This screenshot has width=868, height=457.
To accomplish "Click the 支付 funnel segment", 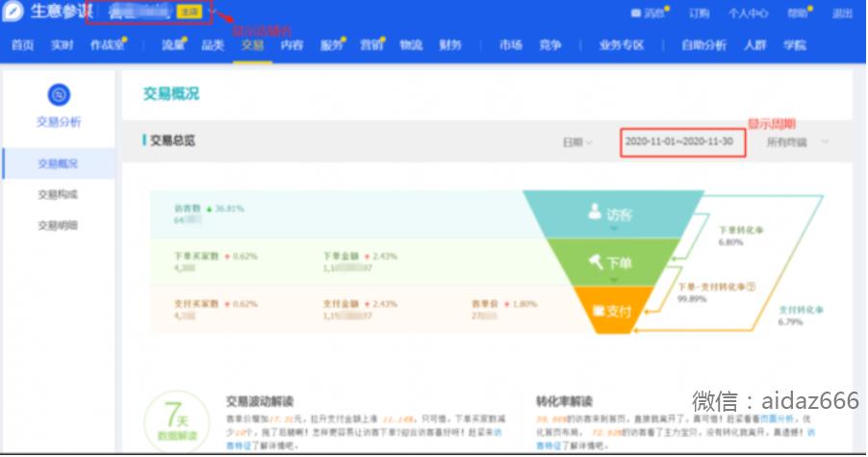I will pos(612,311).
